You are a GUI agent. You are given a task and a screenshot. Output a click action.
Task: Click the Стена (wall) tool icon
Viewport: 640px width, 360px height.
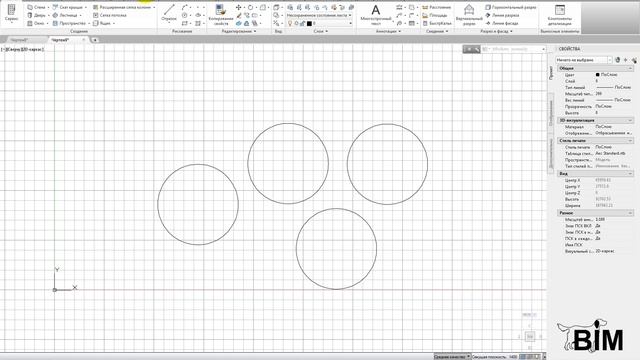[30, 7]
